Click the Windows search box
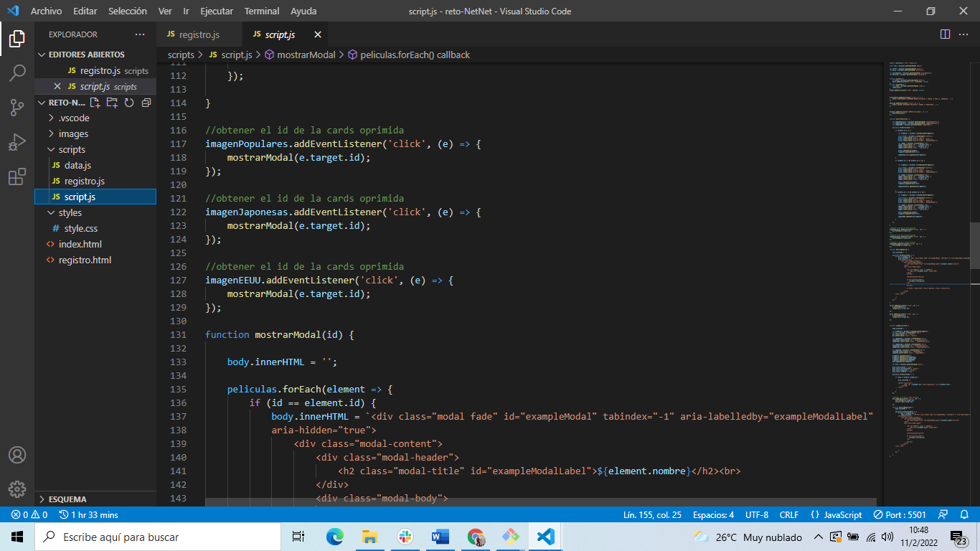 pyautogui.click(x=158, y=537)
